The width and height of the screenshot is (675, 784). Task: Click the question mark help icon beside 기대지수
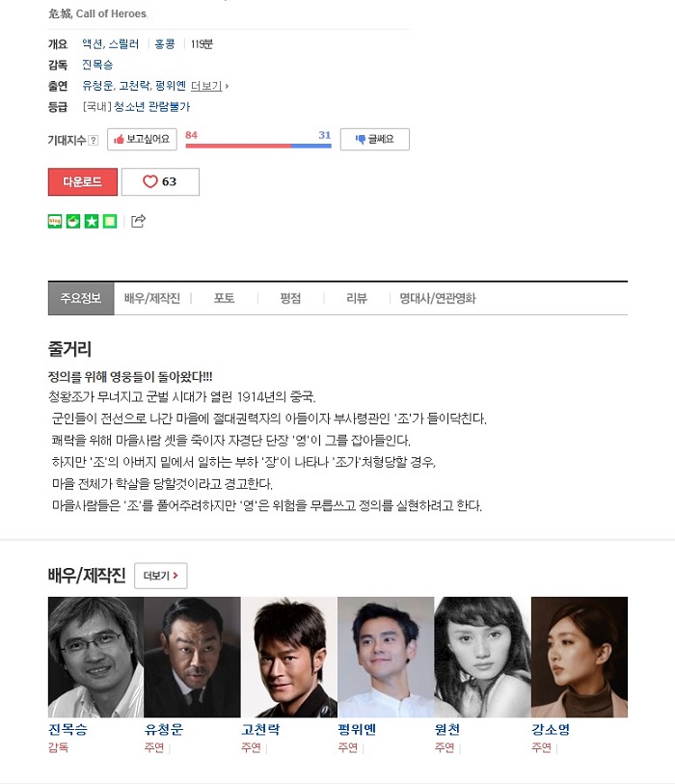[x=94, y=141]
